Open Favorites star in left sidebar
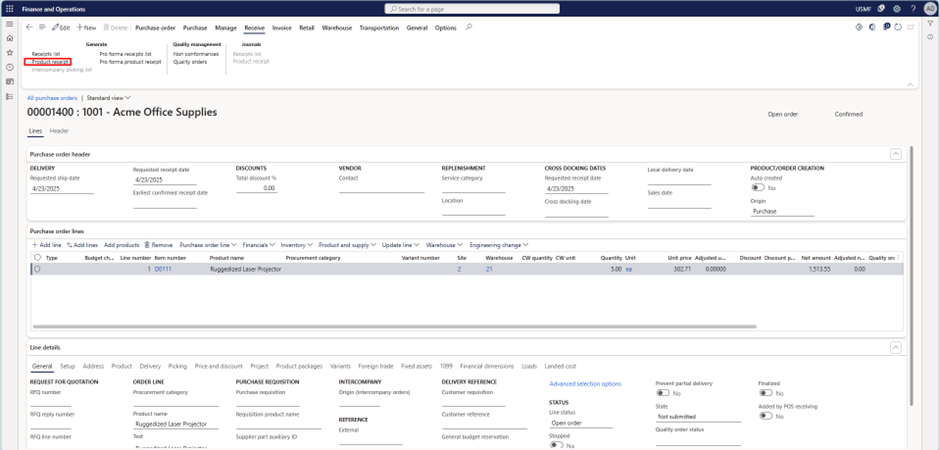This screenshot has width=940, height=450. (9, 53)
